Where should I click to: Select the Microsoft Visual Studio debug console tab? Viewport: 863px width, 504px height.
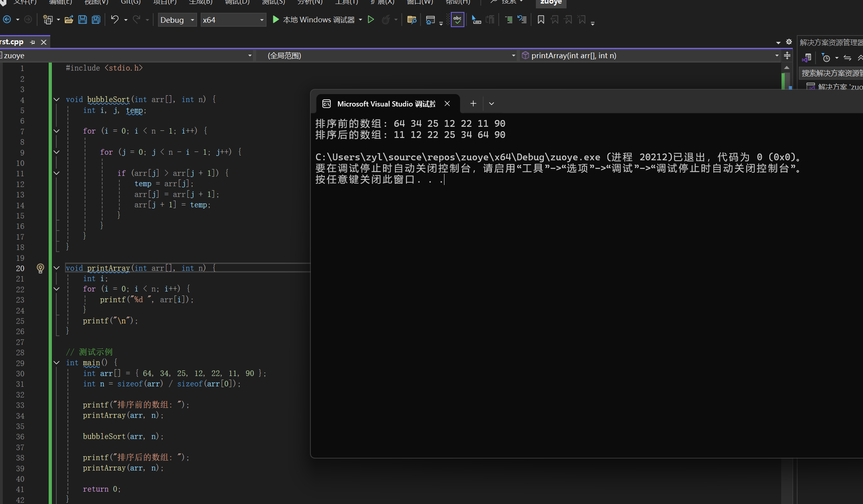pos(385,104)
